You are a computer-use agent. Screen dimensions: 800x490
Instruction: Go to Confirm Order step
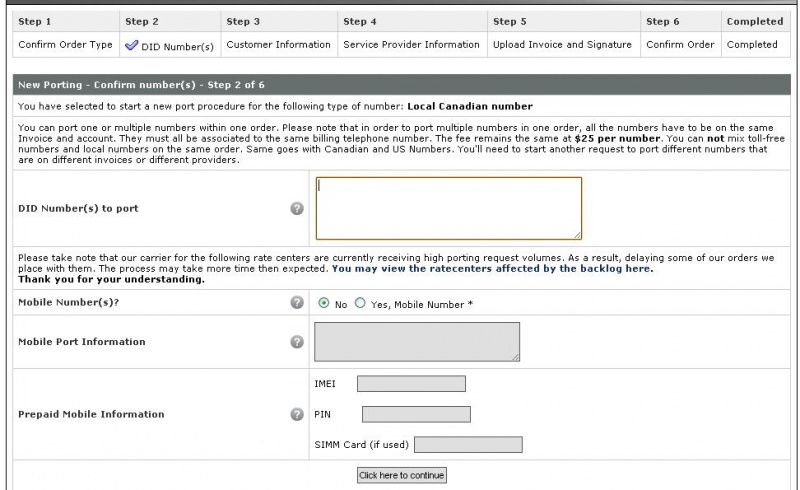click(x=680, y=44)
